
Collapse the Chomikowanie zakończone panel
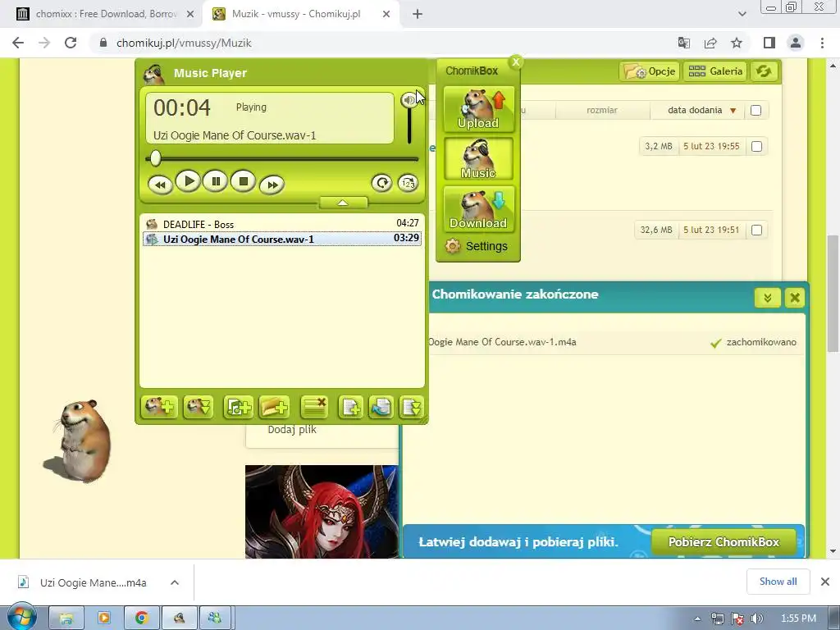tap(767, 297)
